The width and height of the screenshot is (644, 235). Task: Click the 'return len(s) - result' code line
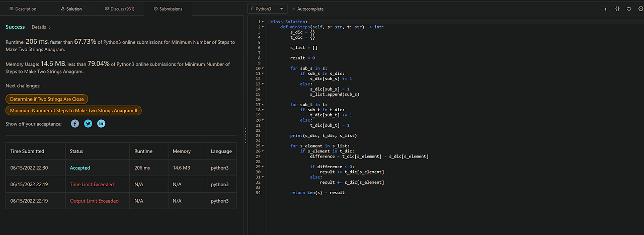click(317, 193)
